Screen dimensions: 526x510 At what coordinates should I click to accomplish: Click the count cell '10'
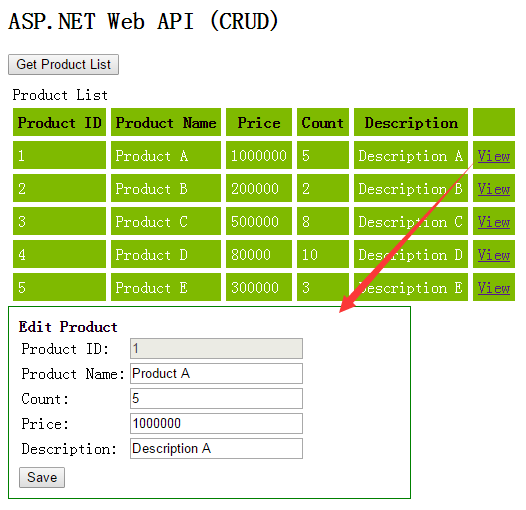click(323, 254)
